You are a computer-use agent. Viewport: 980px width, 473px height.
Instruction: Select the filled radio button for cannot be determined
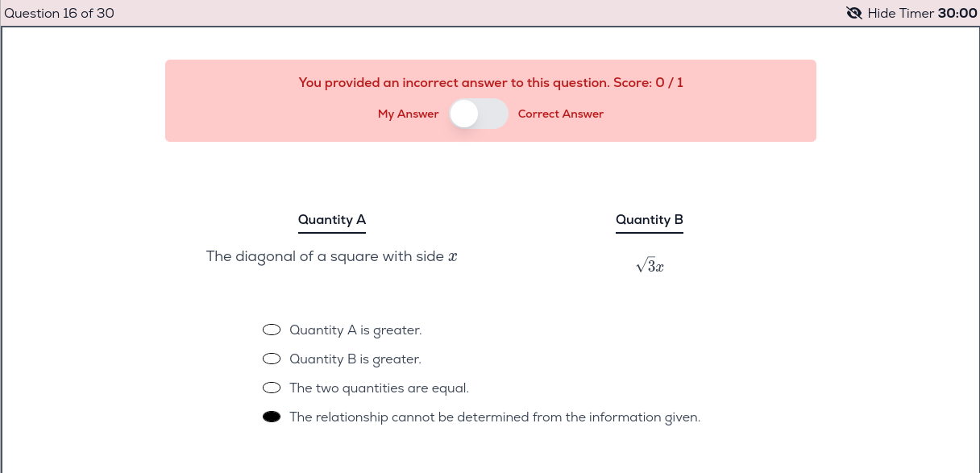tap(272, 417)
